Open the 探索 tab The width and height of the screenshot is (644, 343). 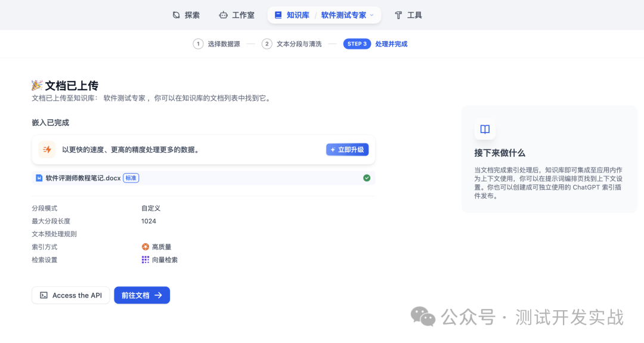186,15
